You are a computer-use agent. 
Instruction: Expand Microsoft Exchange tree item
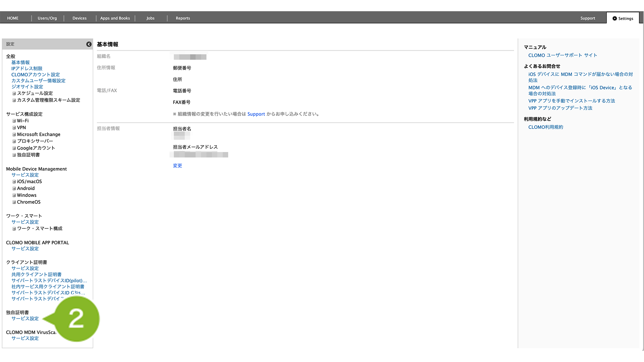click(14, 135)
